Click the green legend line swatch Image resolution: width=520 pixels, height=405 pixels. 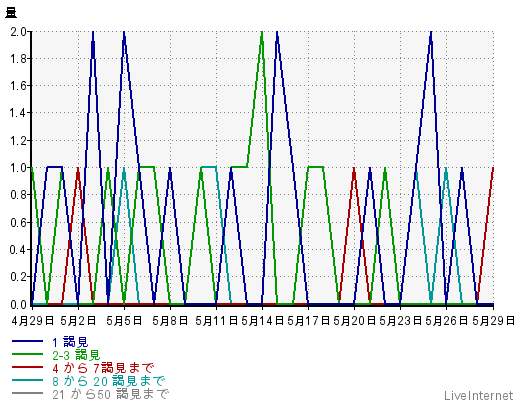pyautogui.click(x=27, y=354)
